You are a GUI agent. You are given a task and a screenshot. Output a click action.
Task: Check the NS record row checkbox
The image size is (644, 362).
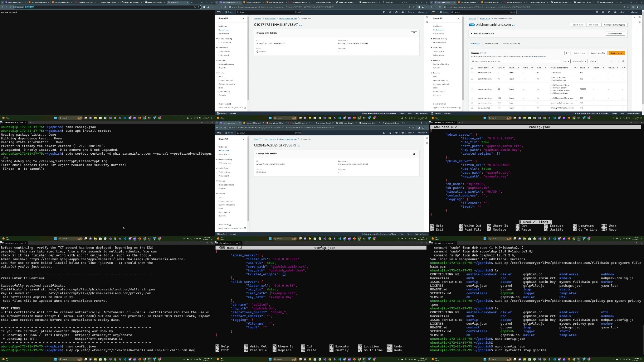(x=472, y=89)
